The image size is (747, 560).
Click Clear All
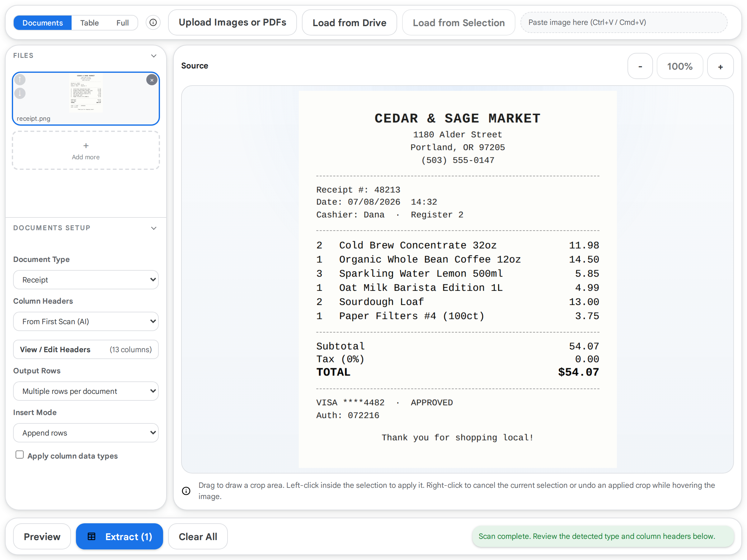coord(198,536)
